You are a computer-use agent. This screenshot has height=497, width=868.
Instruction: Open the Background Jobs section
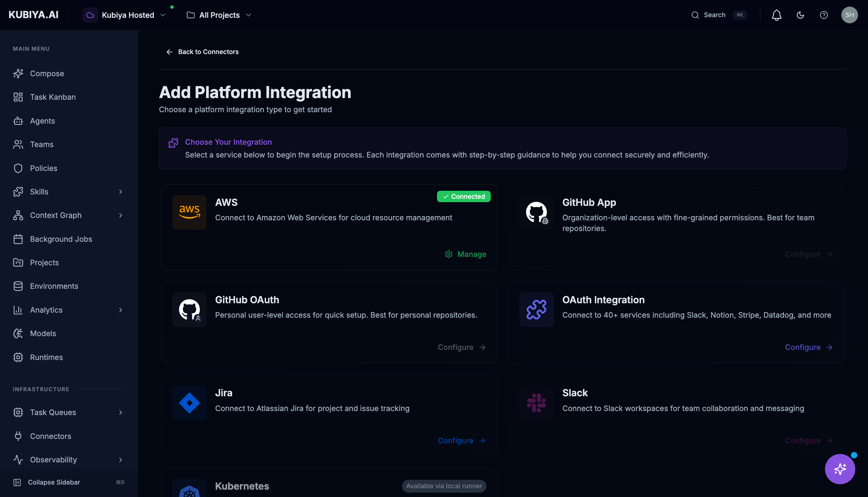point(61,239)
